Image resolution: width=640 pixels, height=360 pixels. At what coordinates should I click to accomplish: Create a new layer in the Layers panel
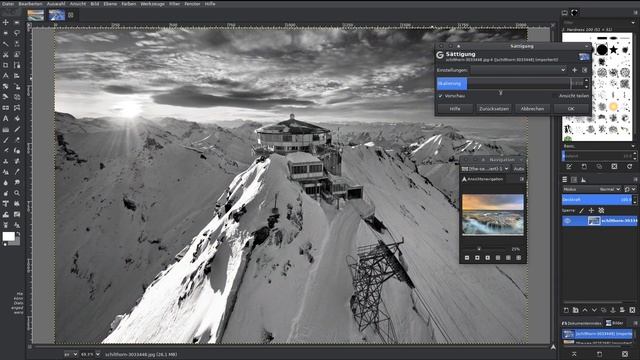[x=566, y=310]
